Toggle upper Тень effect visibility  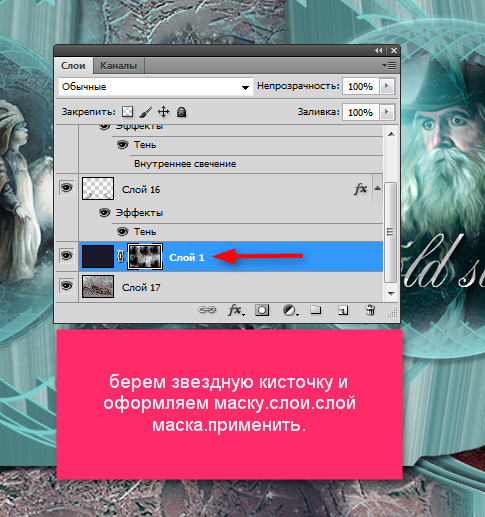[122, 144]
